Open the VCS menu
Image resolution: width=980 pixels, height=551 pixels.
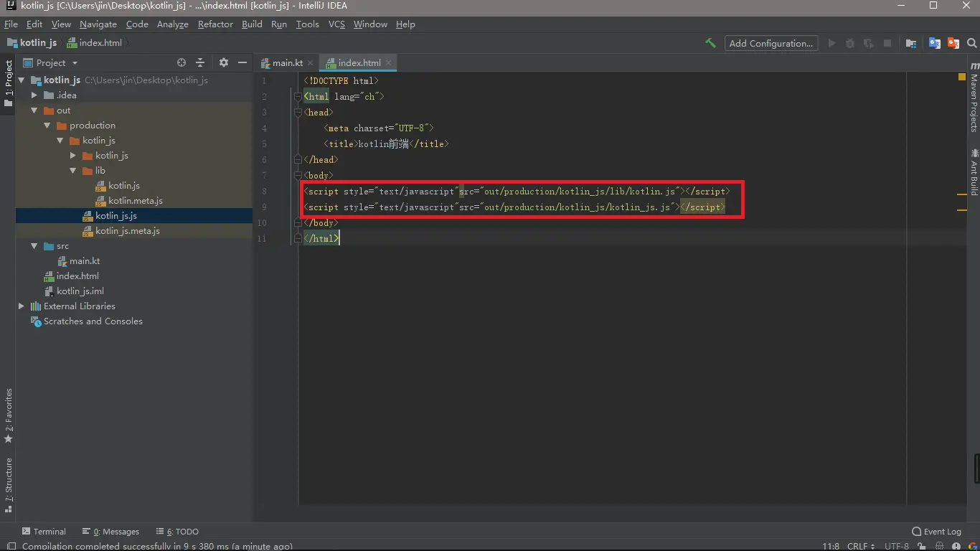point(336,24)
